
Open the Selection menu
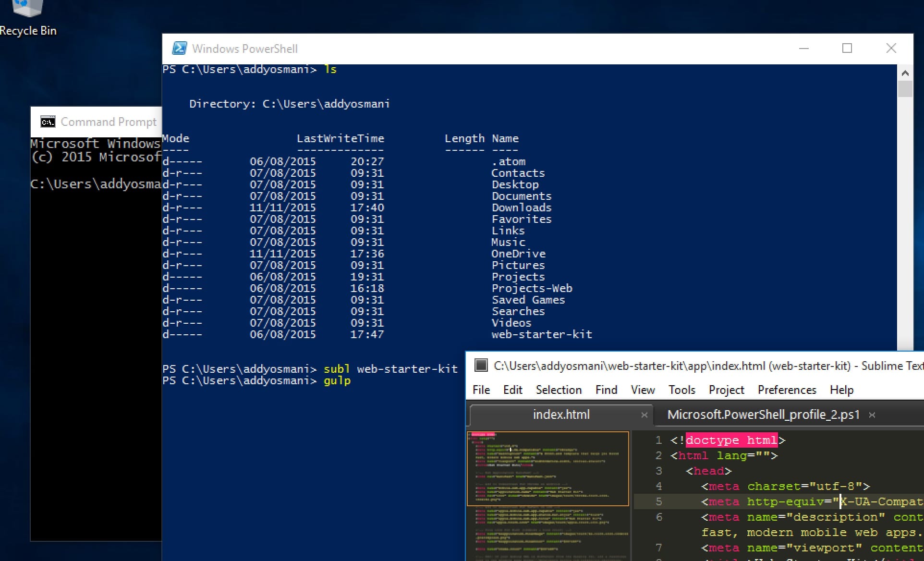[559, 390]
